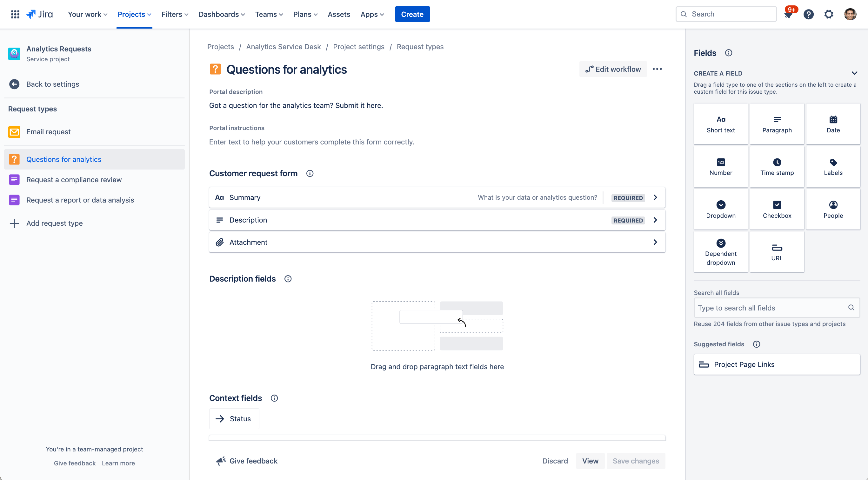This screenshot has width=868, height=480.
Task: Select Questions for analytics request type
Action: (x=64, y=159)
